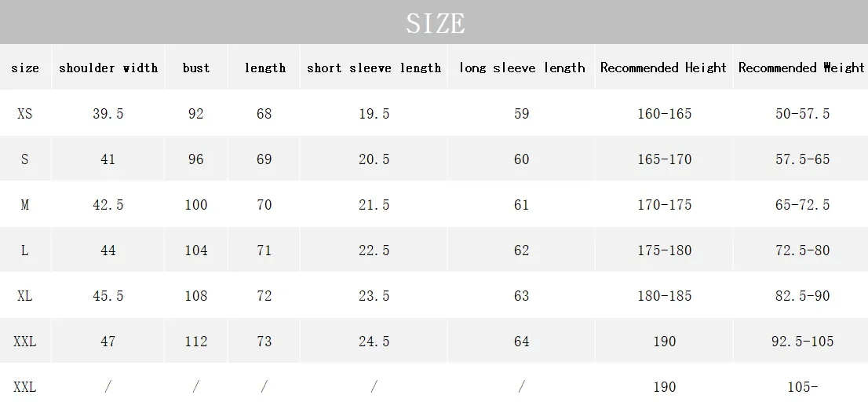Screen dimensions: 868x402
Task: Select the XS size row label
Action: [25, 114]
